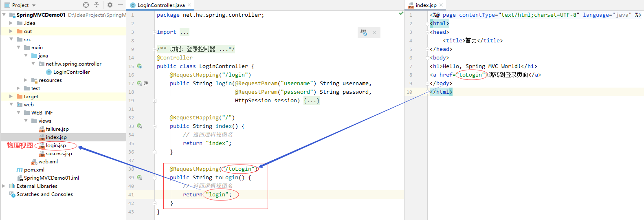Select login.jsp in the project tree

(x=52, y=145)
